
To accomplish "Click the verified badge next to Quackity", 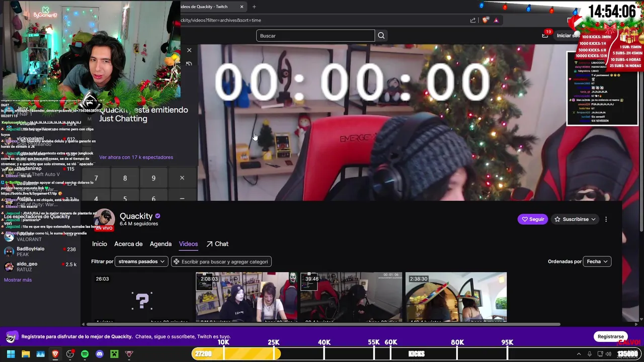I will pos(157,216).
